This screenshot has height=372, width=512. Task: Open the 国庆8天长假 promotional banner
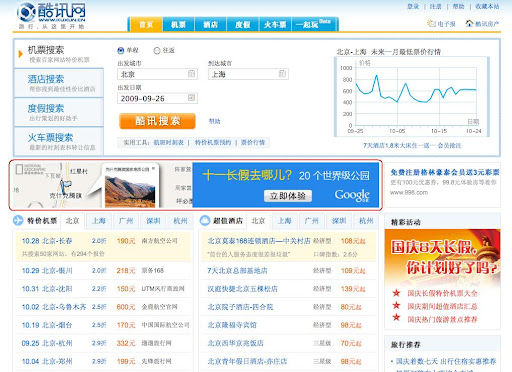(442, 258)
